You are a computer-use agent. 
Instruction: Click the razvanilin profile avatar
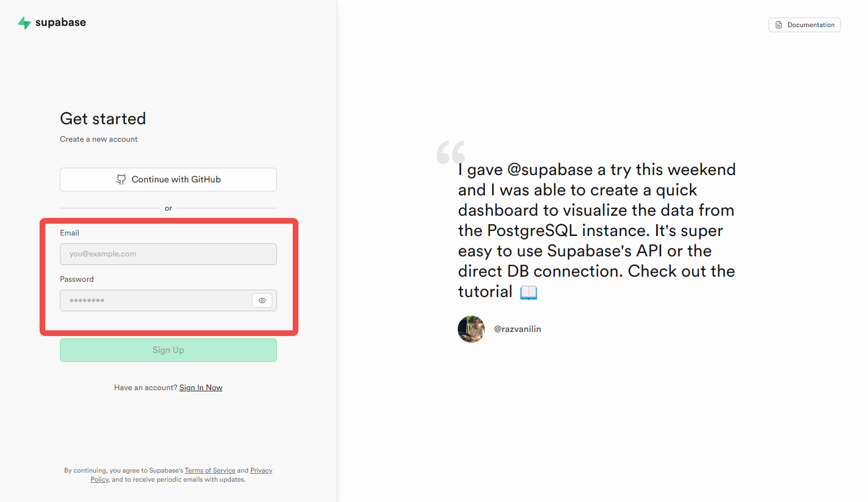471,329
